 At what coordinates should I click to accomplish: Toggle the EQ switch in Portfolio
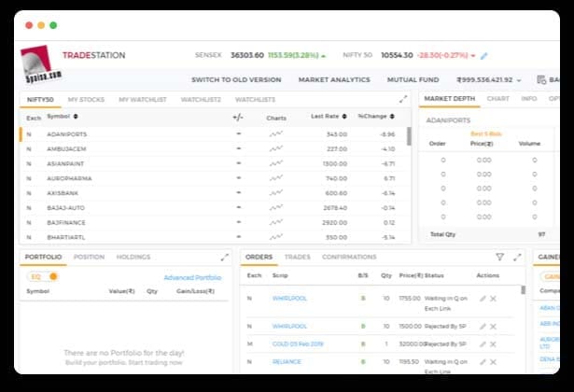[43, 276]
